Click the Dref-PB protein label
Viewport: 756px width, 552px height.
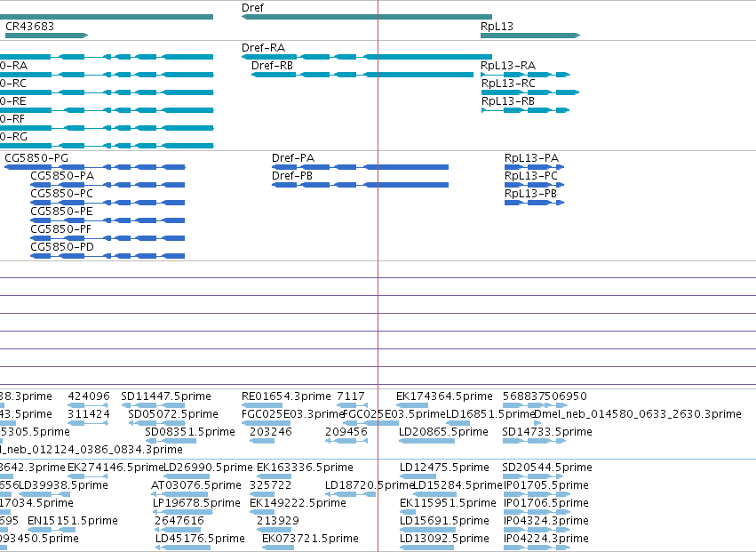(292, 176)
